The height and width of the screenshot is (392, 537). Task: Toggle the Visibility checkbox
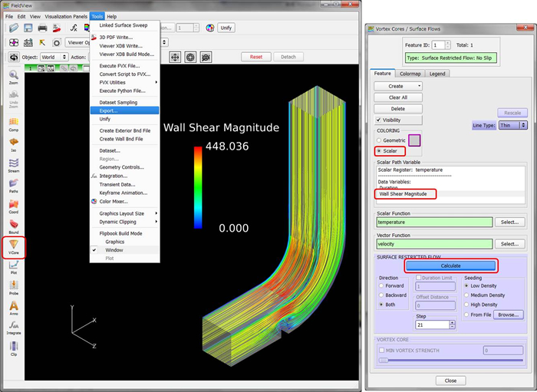coord(380,120)
